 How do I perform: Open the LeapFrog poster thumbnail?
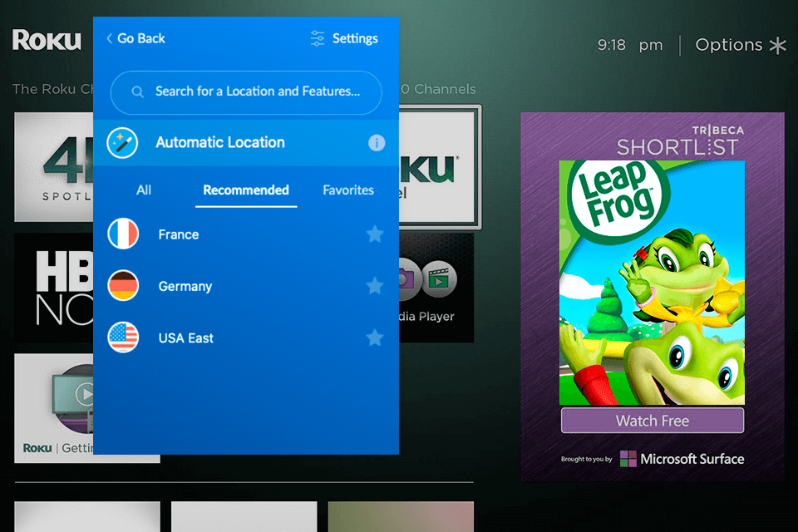[x=652, y=283]
